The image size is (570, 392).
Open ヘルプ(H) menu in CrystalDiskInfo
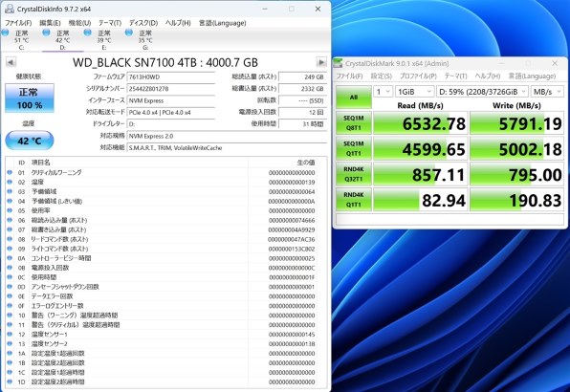click(178, 23)
